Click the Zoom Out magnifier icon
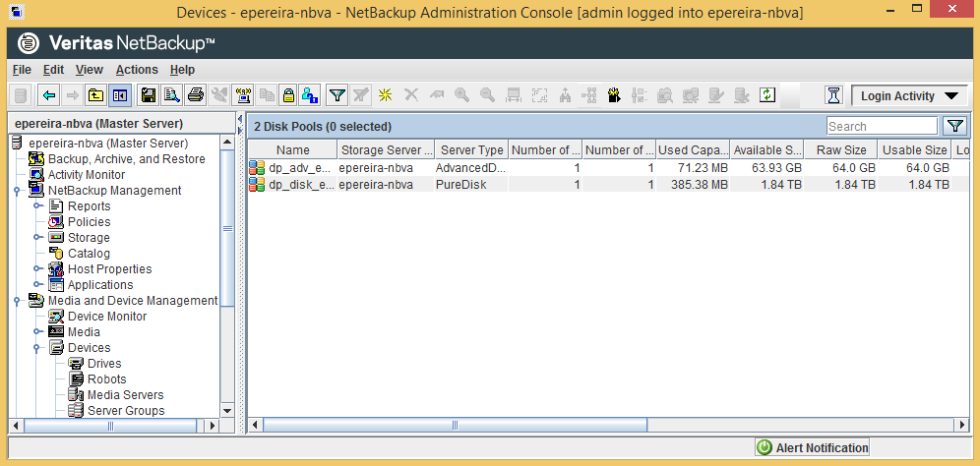Image resolution: width=980 pixels, height=466 pixels. coord(487,95)
